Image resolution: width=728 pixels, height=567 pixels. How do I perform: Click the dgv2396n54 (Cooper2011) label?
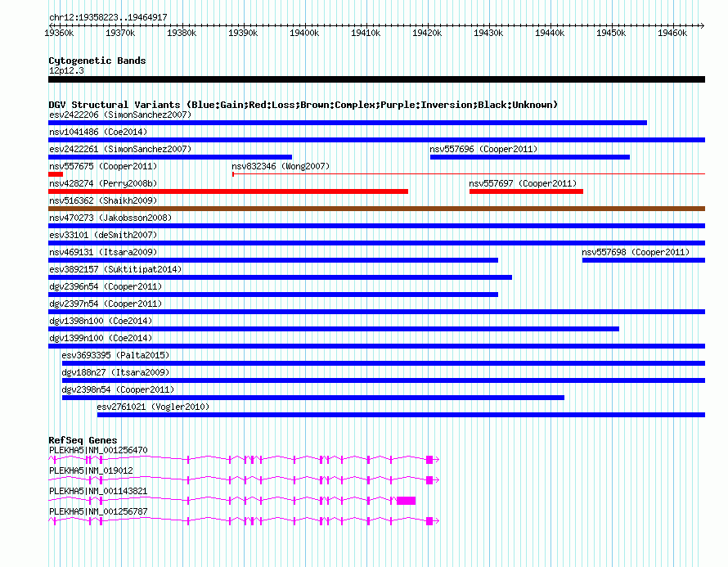click(106, 286)
